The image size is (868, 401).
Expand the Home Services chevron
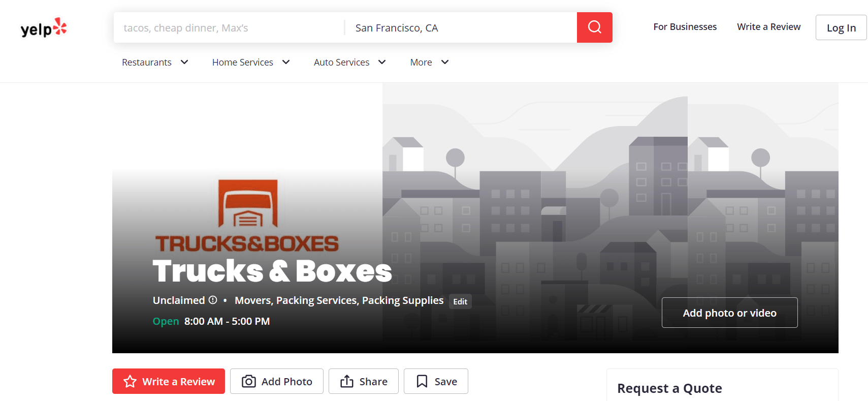286,62
